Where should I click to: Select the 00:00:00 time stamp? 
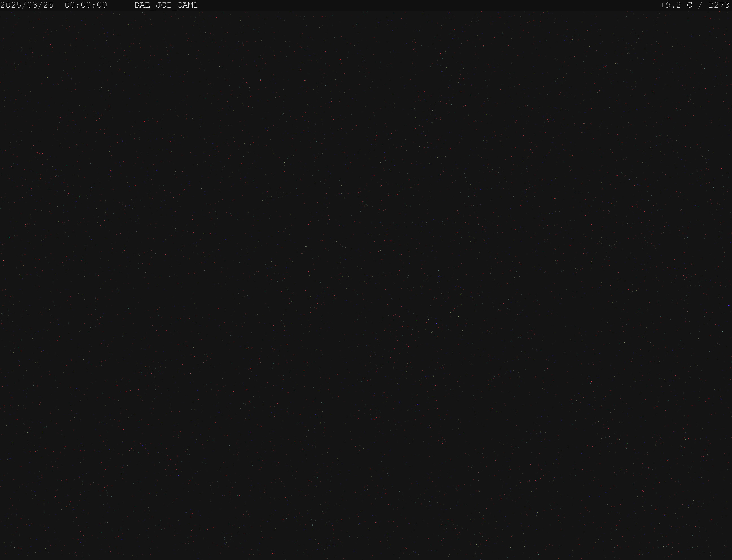(x=86, y=5)
